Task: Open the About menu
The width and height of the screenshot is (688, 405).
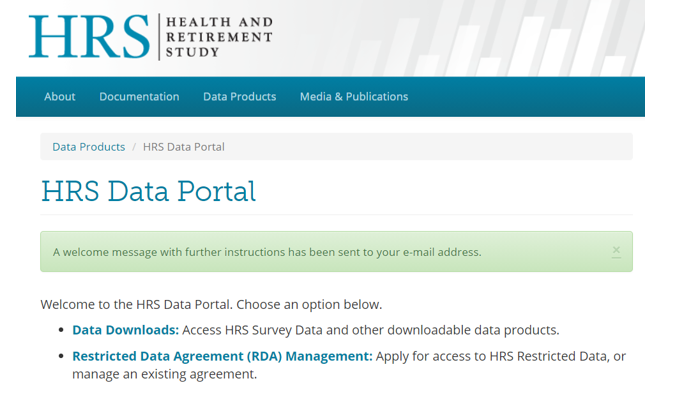Action: point(60,97)
